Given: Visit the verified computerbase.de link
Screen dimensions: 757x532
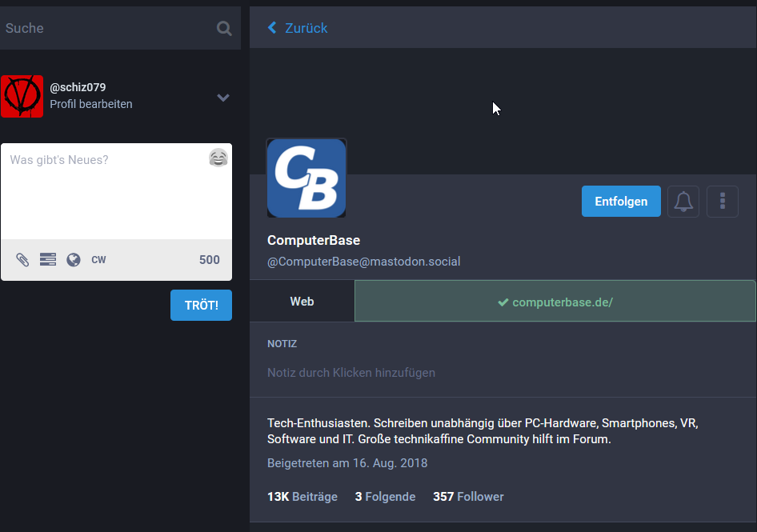Looking at the screenshot, I should click(555, 302).
